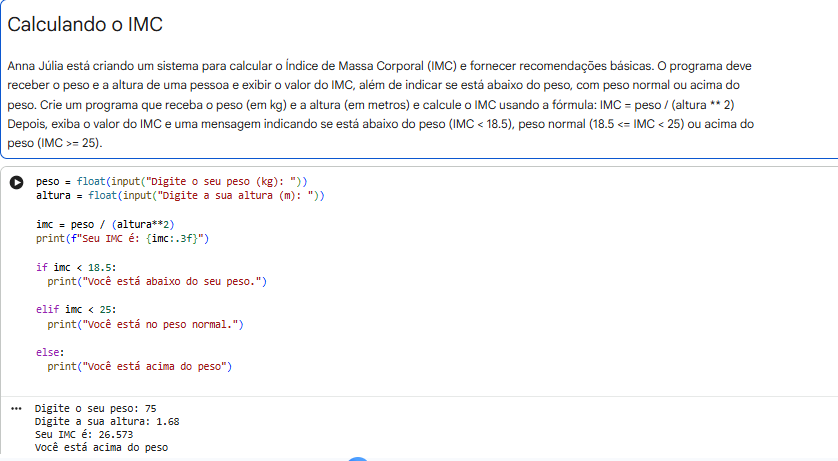This screenshot has height=461, width=838.
Task: Click the 'Calculando o IMC' heading
Action: pos(85,25)
